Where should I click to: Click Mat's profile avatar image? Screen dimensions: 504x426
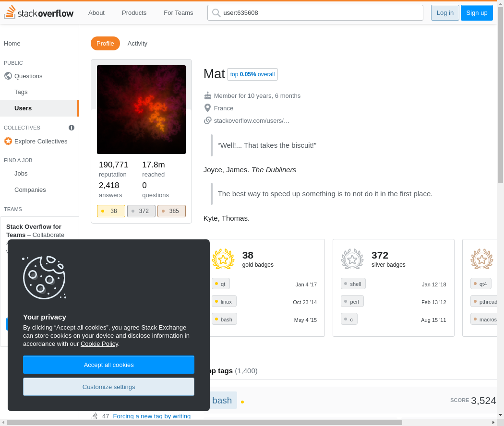[141, 109]
